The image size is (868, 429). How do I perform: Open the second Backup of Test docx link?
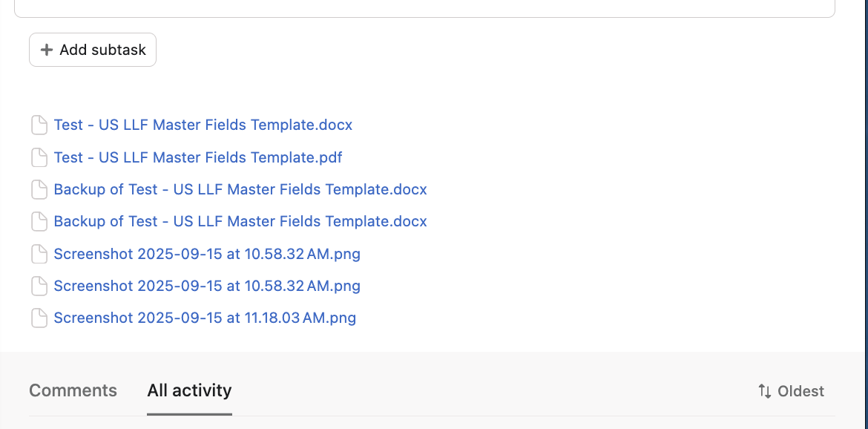240,221
